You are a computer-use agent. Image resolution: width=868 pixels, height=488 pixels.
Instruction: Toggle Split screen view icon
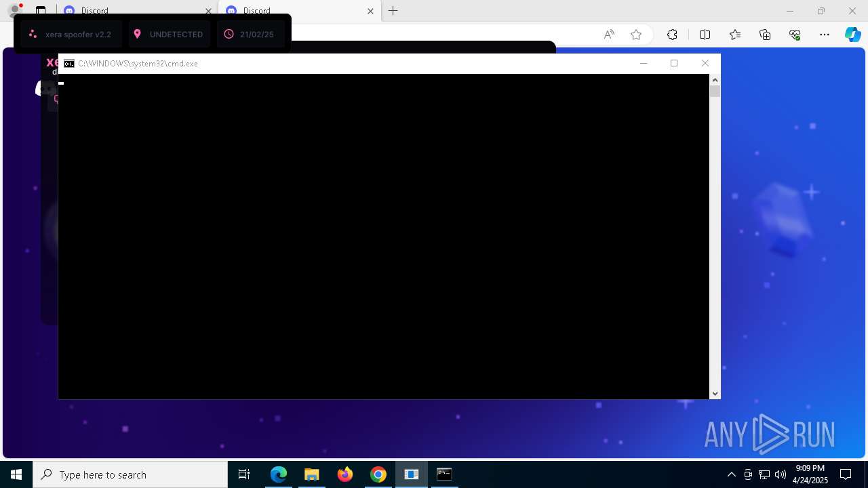[x=705, y=35]
